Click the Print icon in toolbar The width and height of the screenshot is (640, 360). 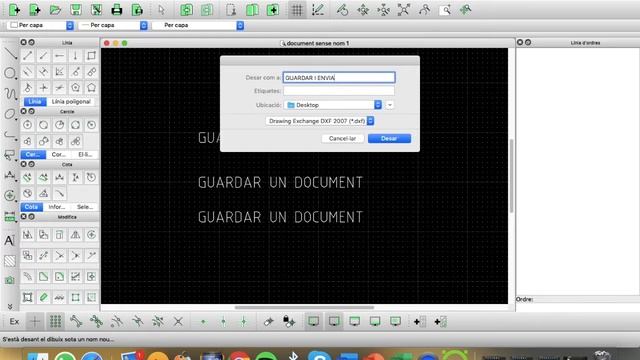tap(117, 10)
